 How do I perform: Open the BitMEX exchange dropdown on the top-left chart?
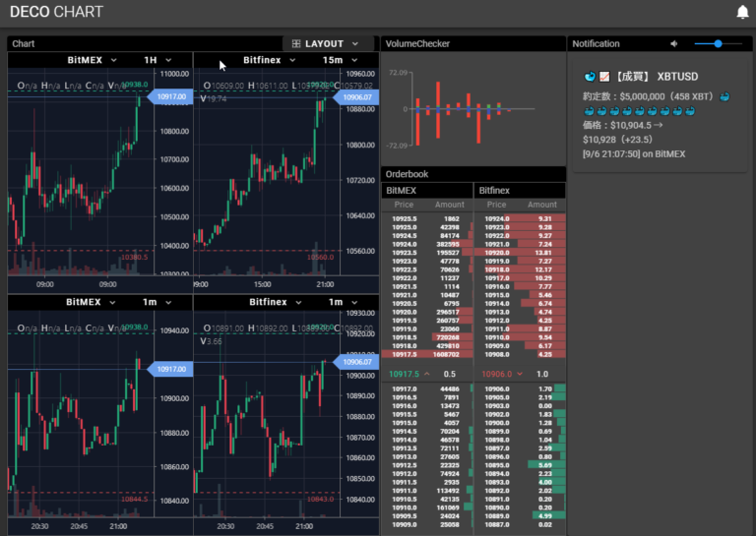(92, 60)
